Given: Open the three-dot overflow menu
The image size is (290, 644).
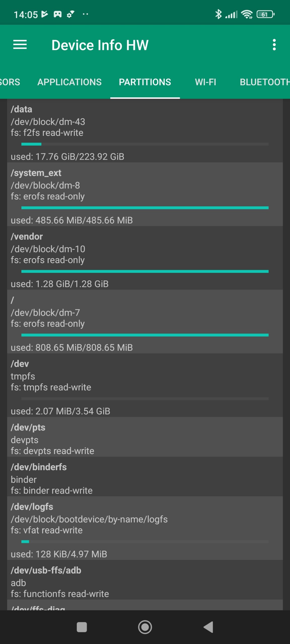Looking at the screenshot, I should tap(274, 45).
